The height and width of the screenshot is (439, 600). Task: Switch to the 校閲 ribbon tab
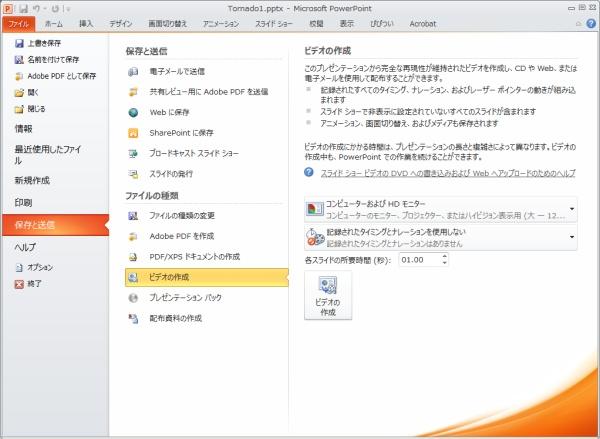point(316,24)
